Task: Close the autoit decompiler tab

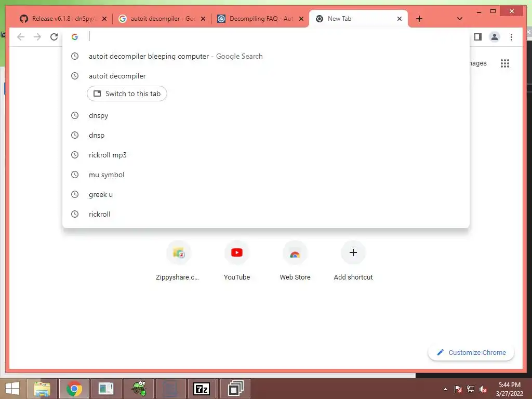Action: pyautogui.click(x=203, y=19)
